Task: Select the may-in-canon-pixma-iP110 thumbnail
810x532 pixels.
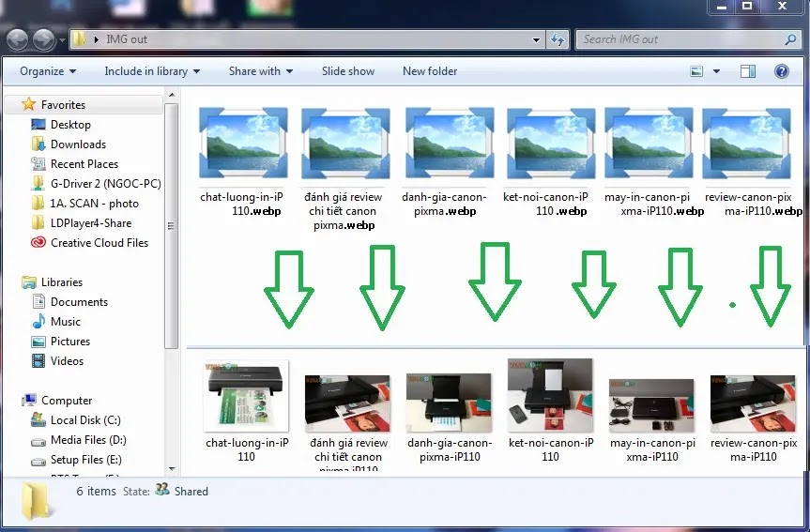Action: click(651, 405)
